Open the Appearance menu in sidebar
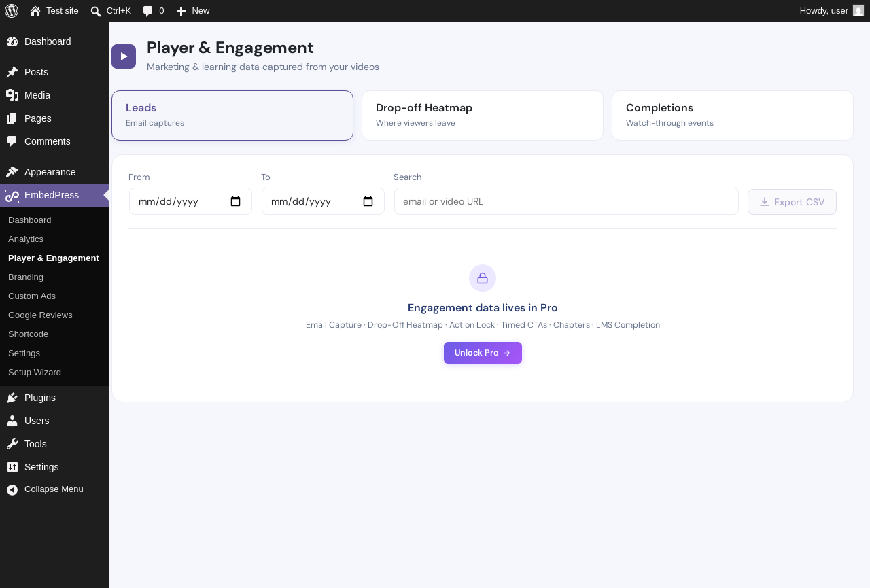The height and width of the screenshot is (588, 870). tap(54, 172)
